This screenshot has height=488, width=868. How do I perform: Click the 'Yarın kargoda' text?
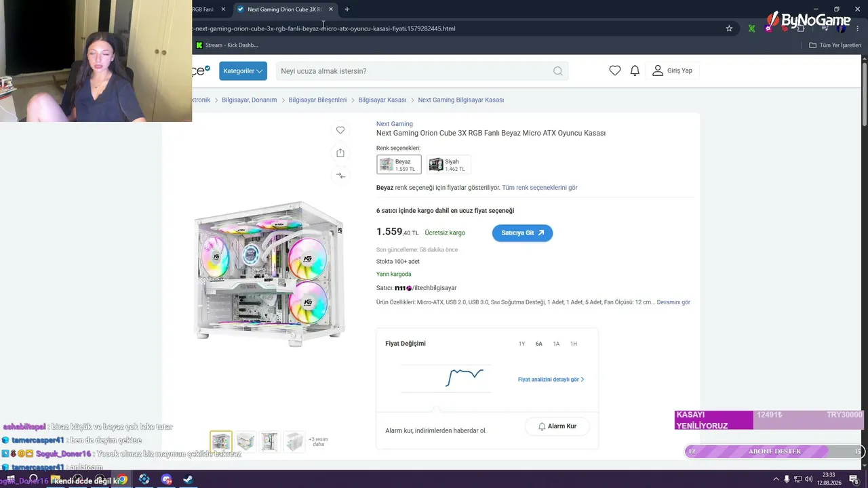394,274
